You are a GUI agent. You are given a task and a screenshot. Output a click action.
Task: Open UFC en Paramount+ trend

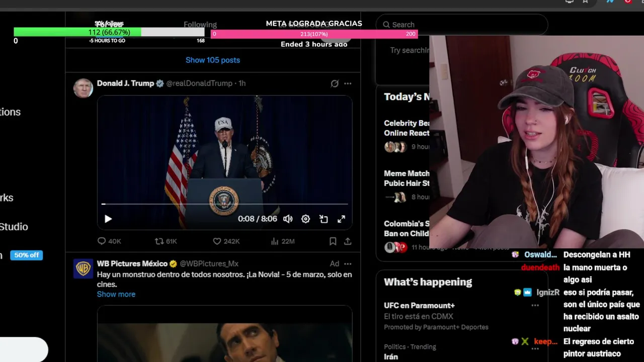point(419,306)
